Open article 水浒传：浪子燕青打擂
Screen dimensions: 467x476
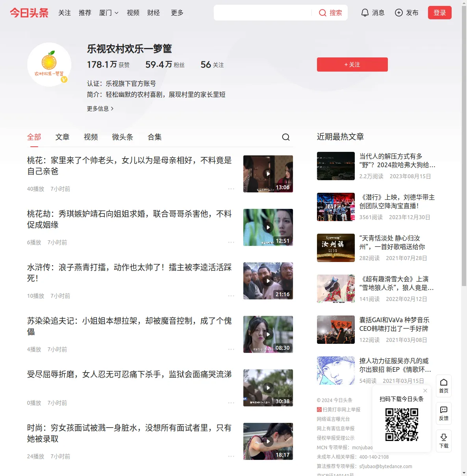pyautogui.click(x=130, y=273)
